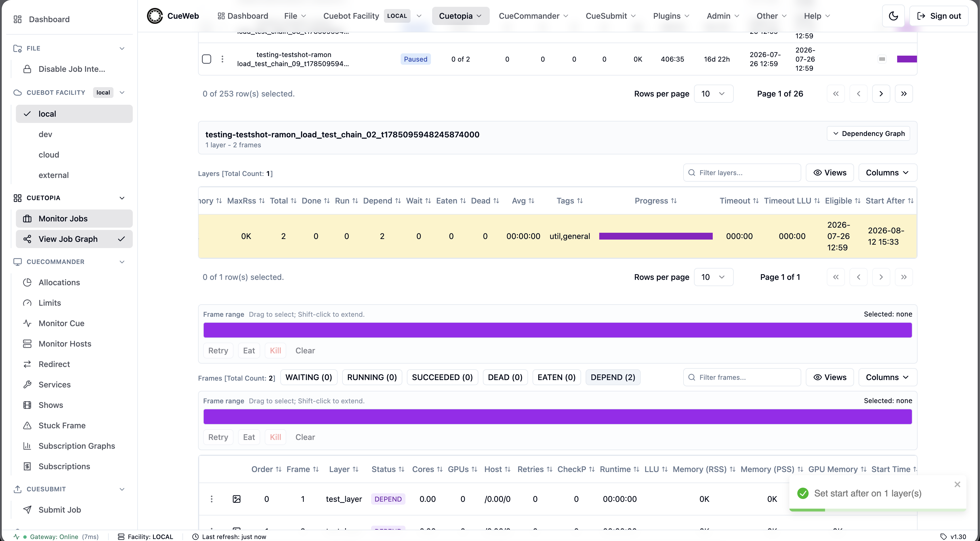Screen dimensions: 980x541
Task: Toggle frames Views visibility button
Action: coord(830,377)
